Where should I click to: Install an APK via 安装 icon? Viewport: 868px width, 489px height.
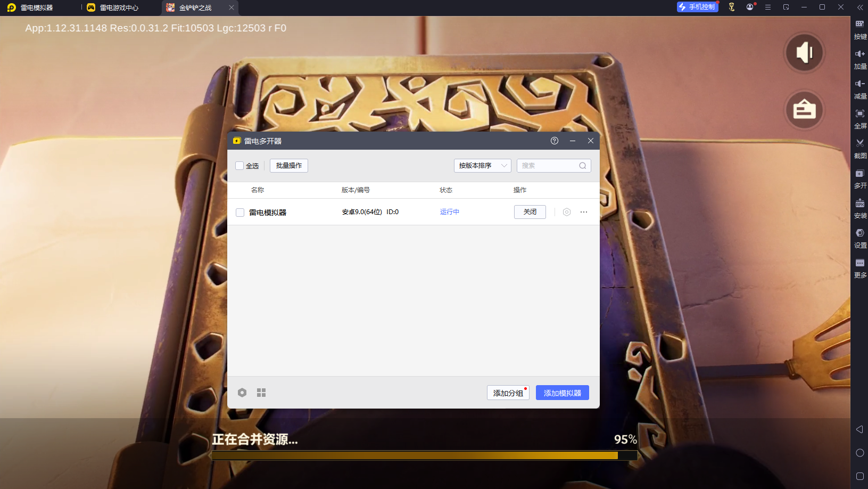[x=860, y=208]
